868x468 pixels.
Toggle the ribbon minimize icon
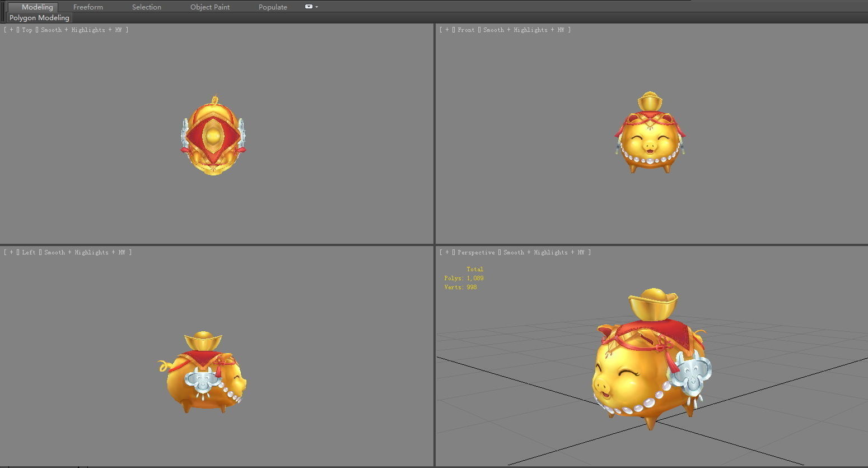coord(309,7)
